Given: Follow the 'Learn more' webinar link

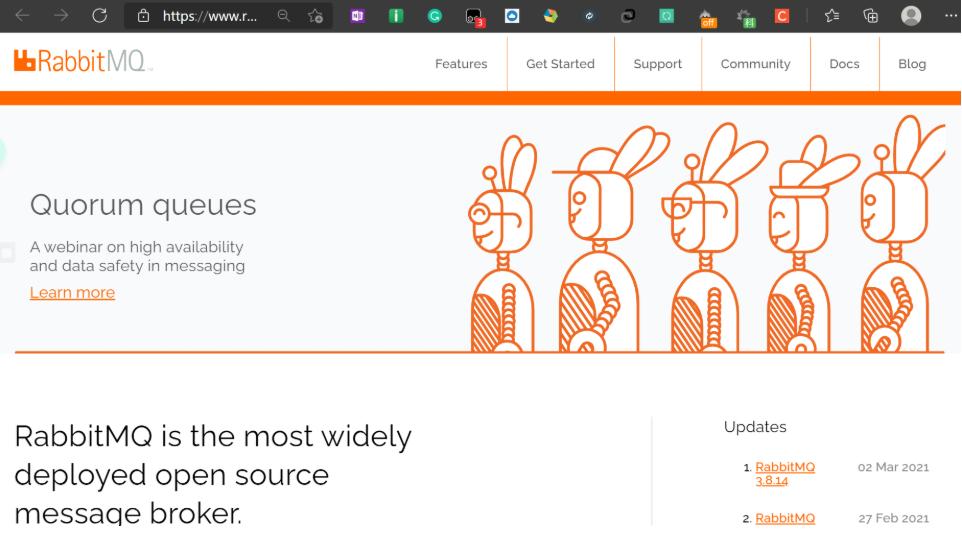Looking at the screenshot, I should (x=72, y=293).
